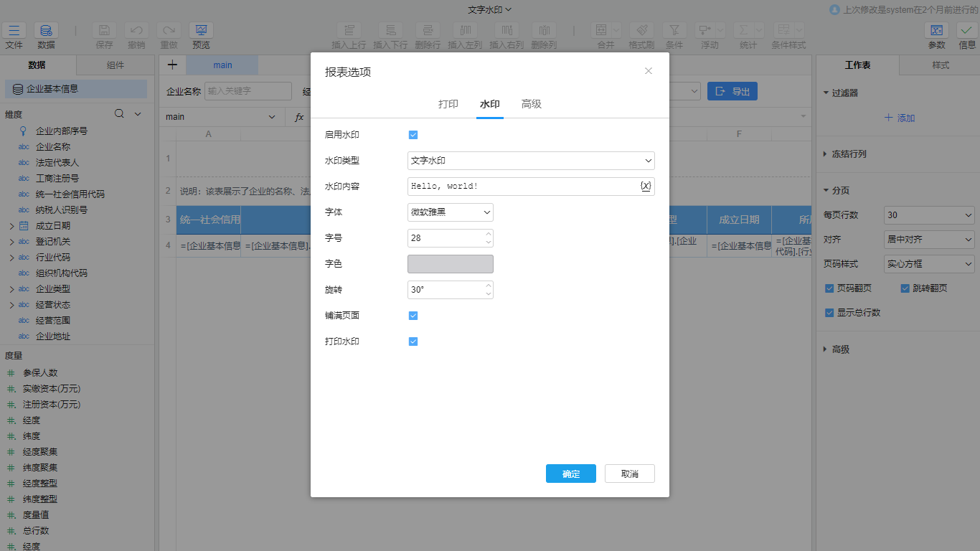Expand the 成立日期 tree item

click(x=11, y=226)
